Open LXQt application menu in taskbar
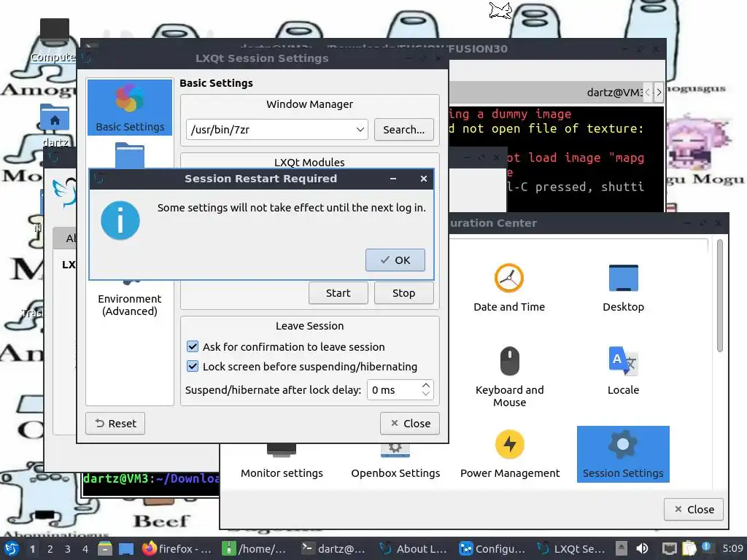The width and height of the screenshot is (747, 560). coord(12,549)
